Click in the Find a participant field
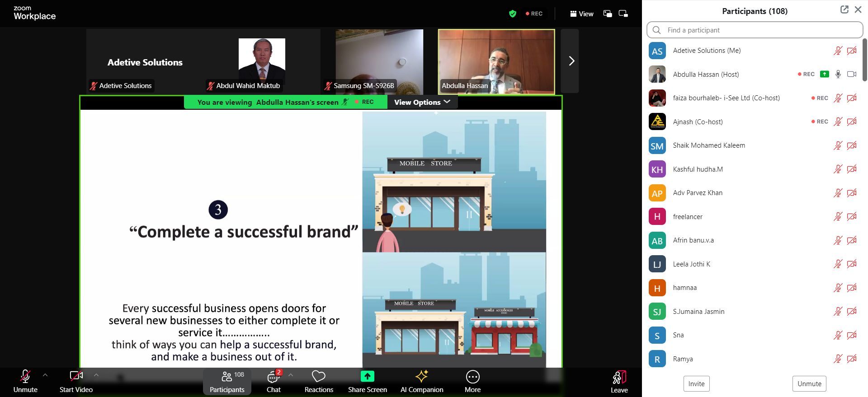 755,30
